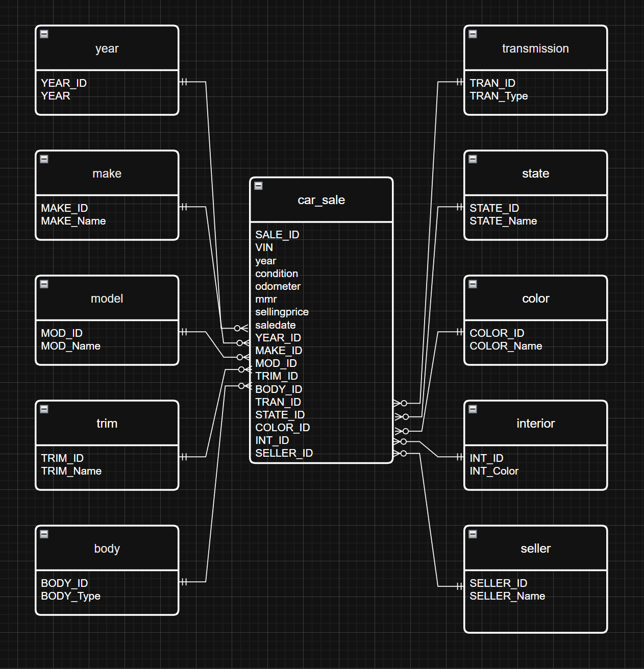Select the seller table title

point(535,549)
